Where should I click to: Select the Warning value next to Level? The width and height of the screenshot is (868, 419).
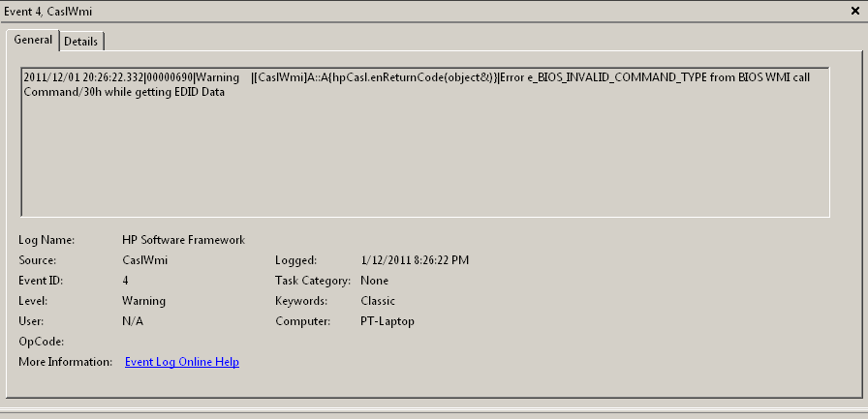coord(143,301)
